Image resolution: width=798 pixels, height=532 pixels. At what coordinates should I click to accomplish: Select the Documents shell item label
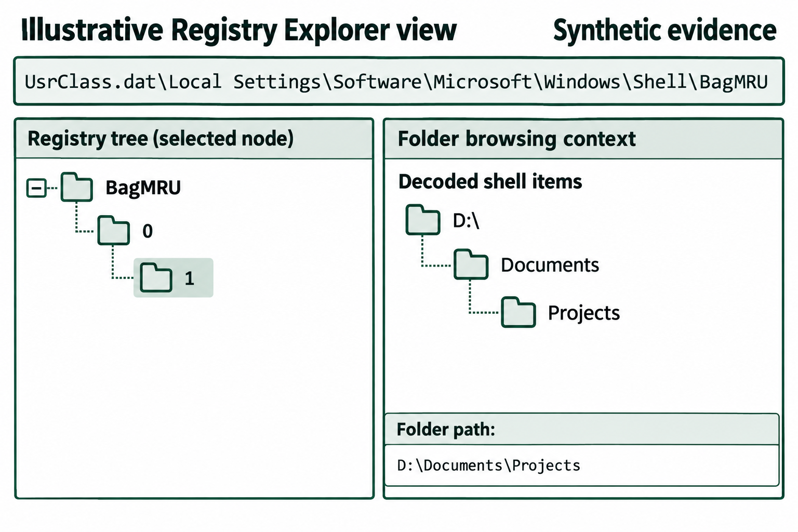tap(550, 265)
